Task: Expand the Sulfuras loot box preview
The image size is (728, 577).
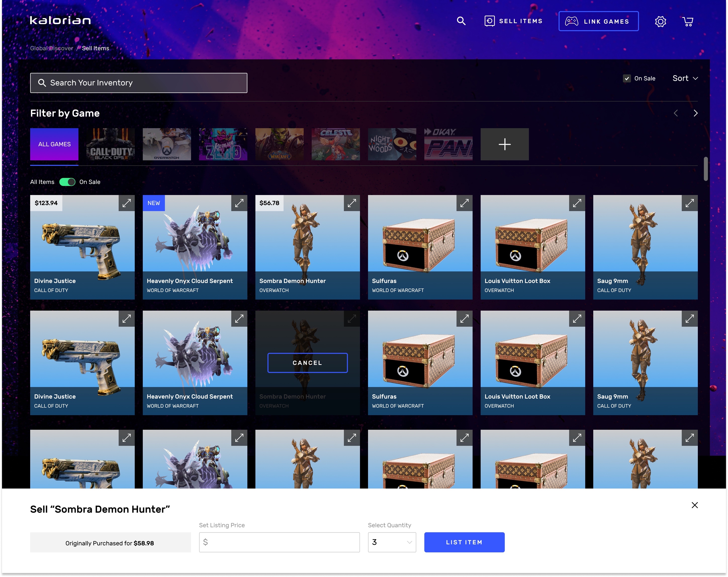Action: [x=465, y=203]
